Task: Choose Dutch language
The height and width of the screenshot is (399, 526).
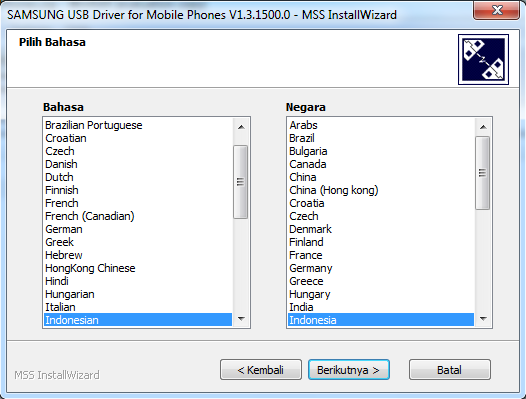Action: point(138,177)
